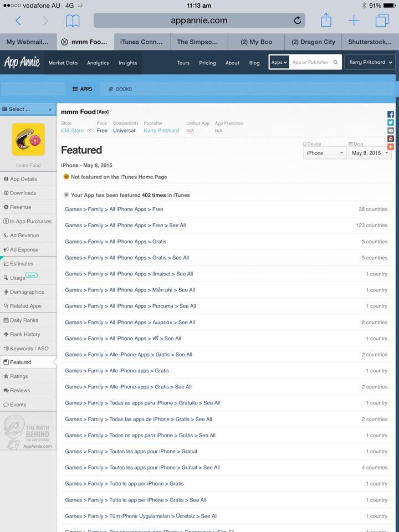Close the mmm Foo... tab
The width and height of the screenshot is (399, 532).
coord(64,42)
